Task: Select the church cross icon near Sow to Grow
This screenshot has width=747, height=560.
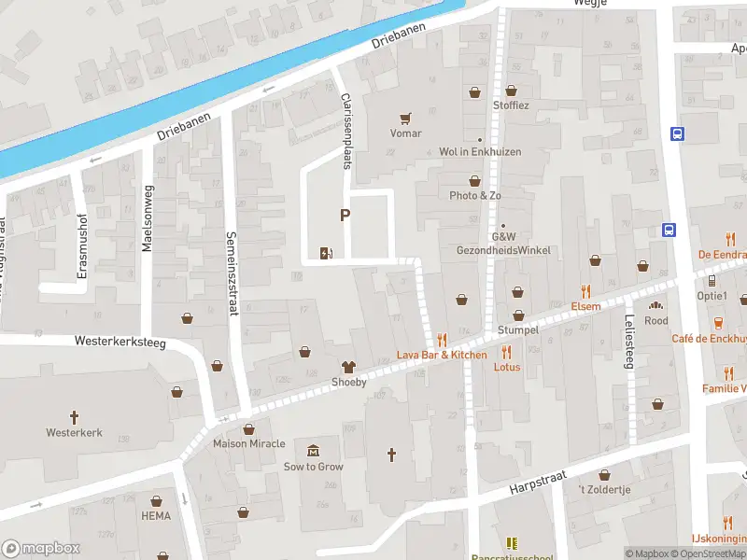Action: click(x=390, y=455)
